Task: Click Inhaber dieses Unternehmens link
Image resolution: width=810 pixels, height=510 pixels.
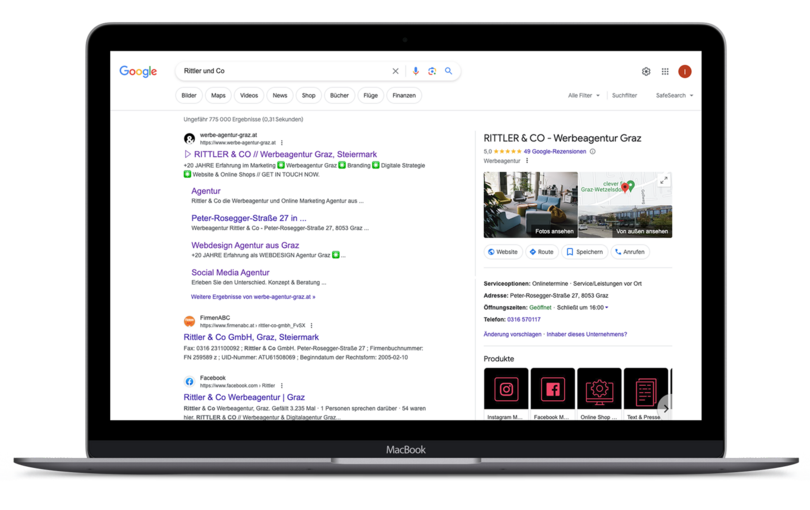Action: click(x=586, y=334)
